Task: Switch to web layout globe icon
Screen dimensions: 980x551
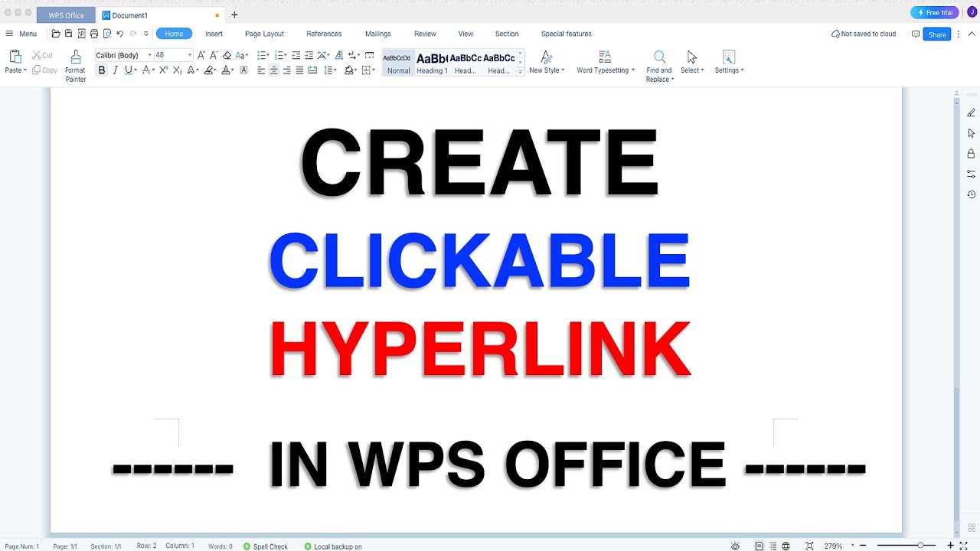Action: click(786, 546)
